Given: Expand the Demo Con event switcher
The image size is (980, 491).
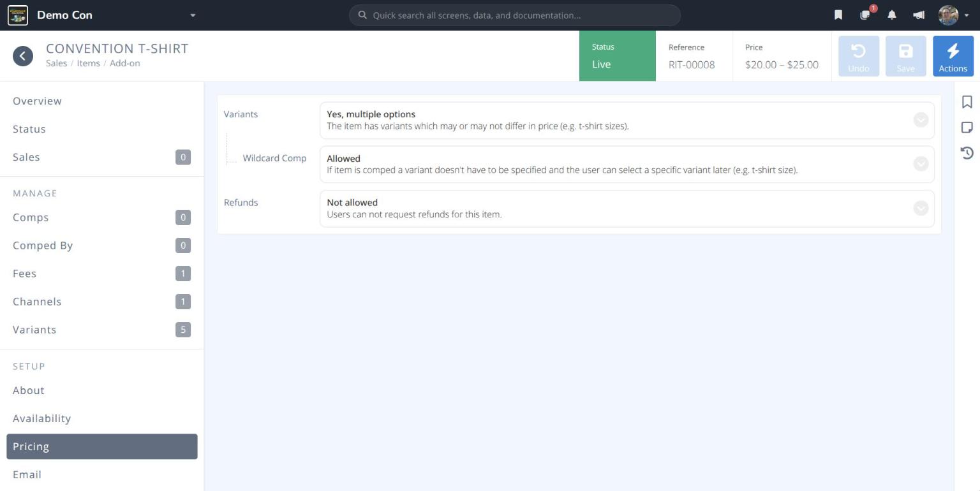Looking at the screenshot, I should (x=193, y=15).
